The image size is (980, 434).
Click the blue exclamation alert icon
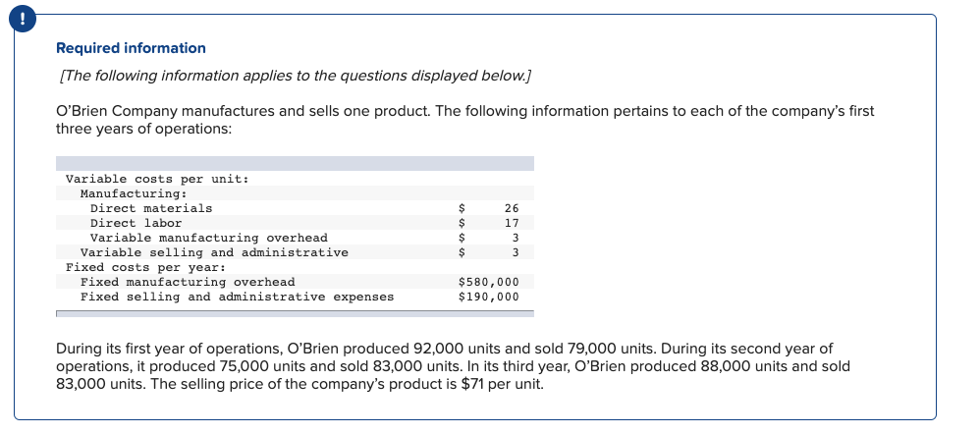[23, 20]
